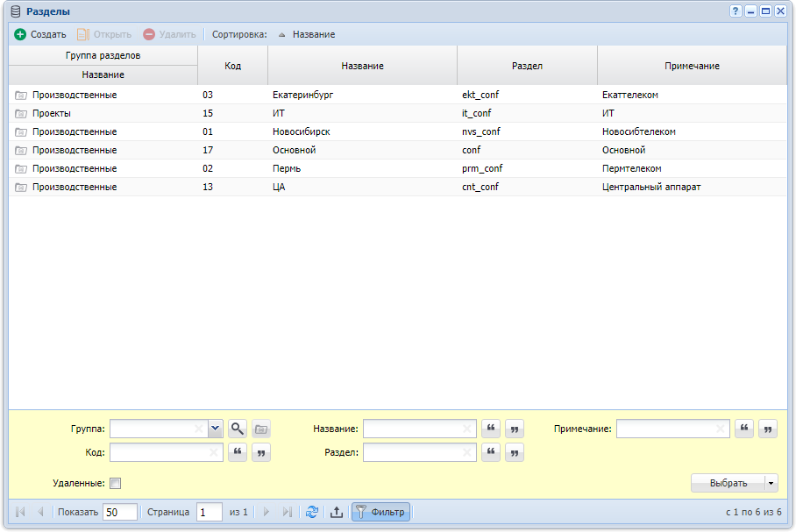796x532 pixels.
Task: Click closing quote icon beside Примечание filter
Action: pyautogui.click(x=768, y=429)
